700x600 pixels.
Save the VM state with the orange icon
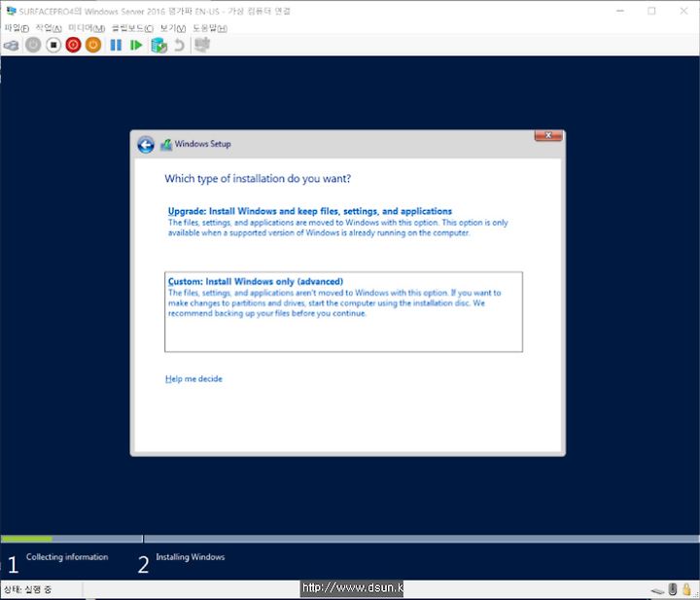coord(93,45)
